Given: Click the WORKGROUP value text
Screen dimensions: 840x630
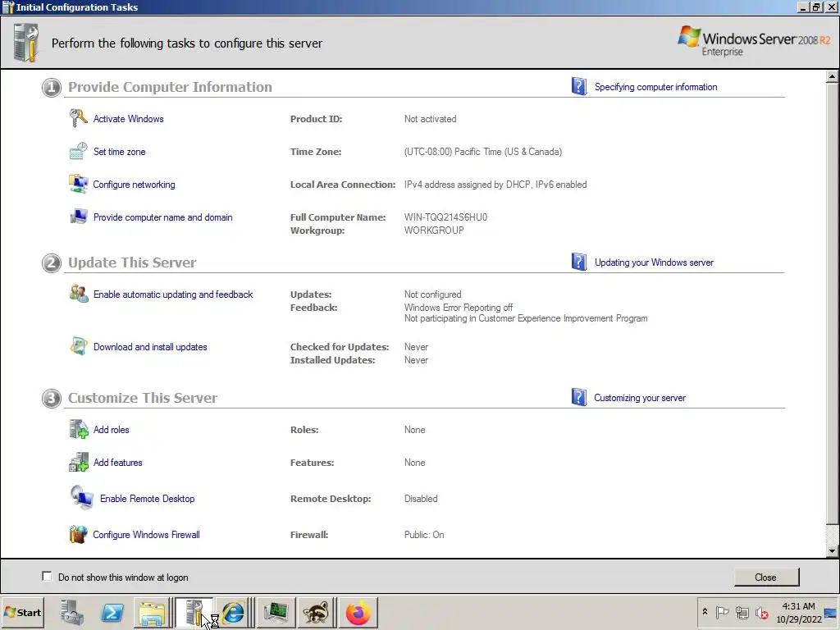Looking at the screenshot, I should [434, 231].
